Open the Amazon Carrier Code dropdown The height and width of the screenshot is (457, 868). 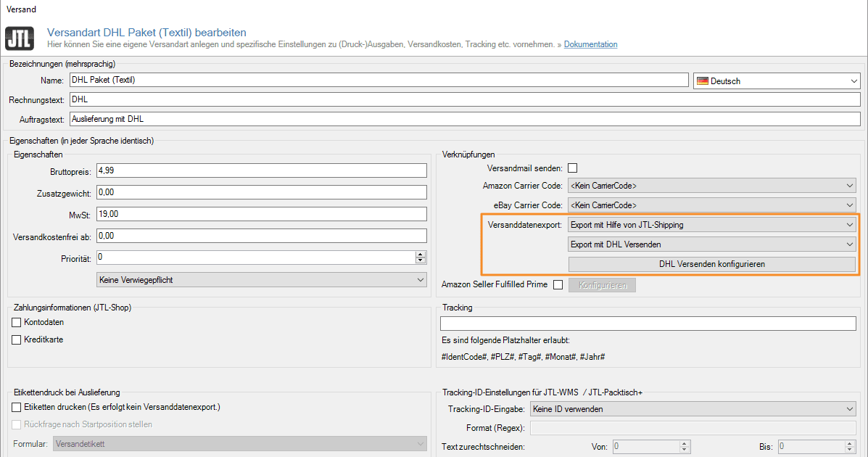[712, 186]
